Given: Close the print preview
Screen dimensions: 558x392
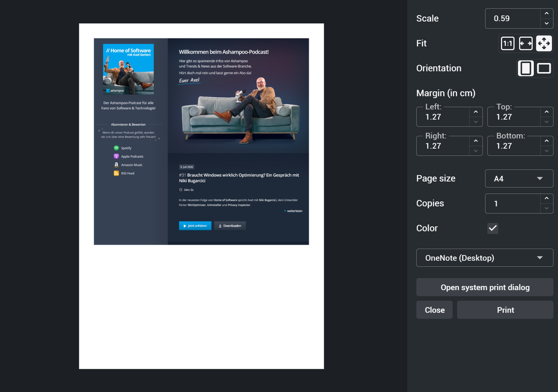Looking at the screenshot, I should tap(435, 310).
